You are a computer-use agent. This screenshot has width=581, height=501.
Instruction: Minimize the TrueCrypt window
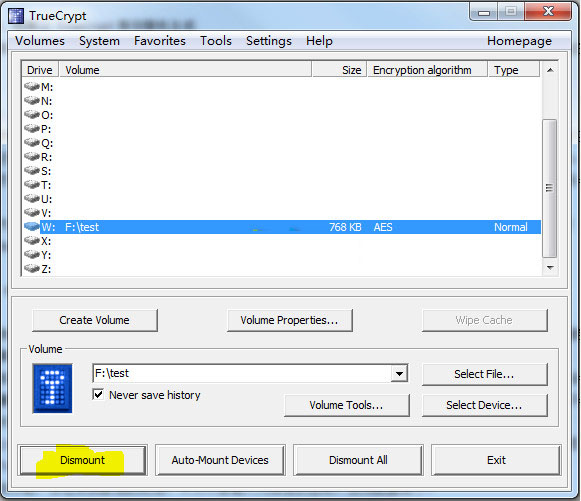tap(484, 12)
